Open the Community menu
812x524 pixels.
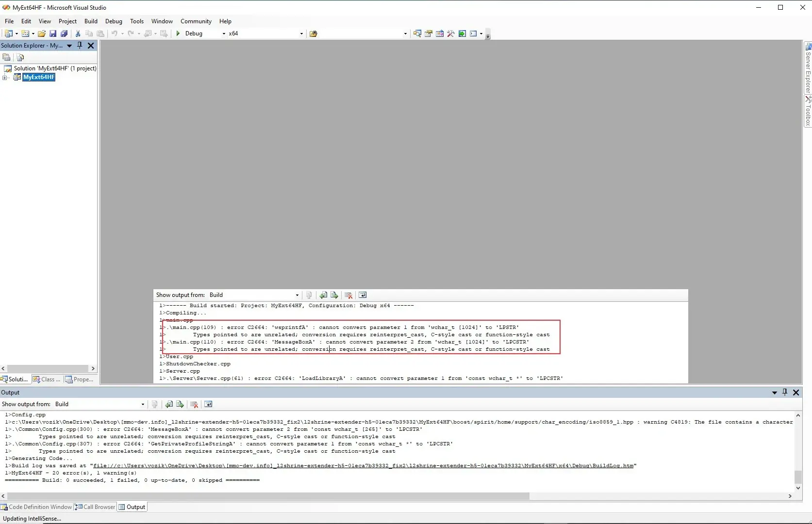[x=196, y=21]
